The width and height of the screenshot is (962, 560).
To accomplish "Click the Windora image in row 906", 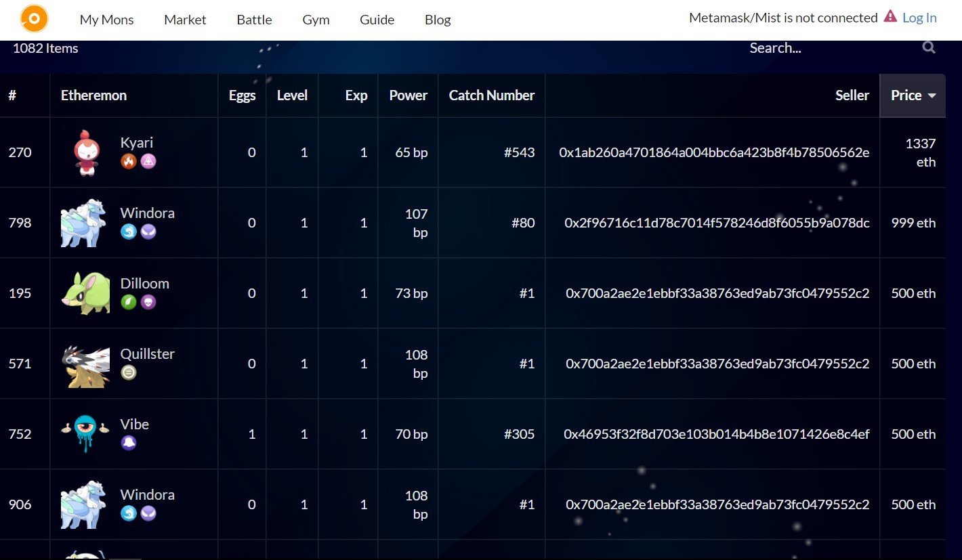I will (x=84, y=504).
